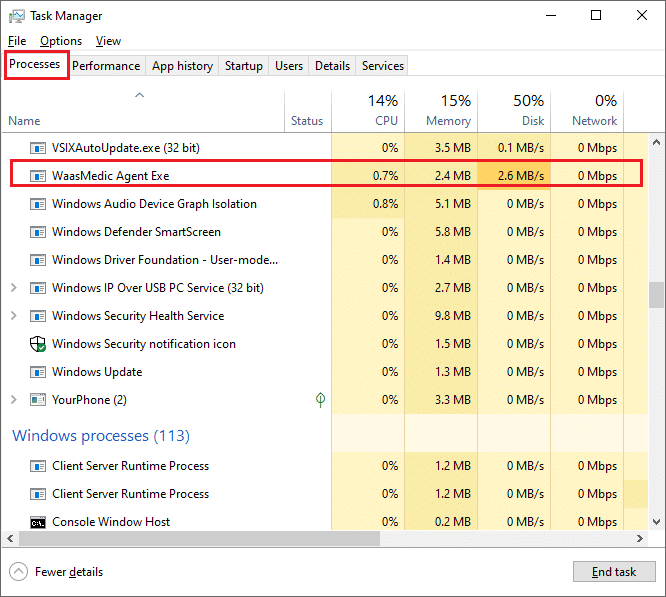
Task: Switch to the Processes tab
Action: coord(34,64)
